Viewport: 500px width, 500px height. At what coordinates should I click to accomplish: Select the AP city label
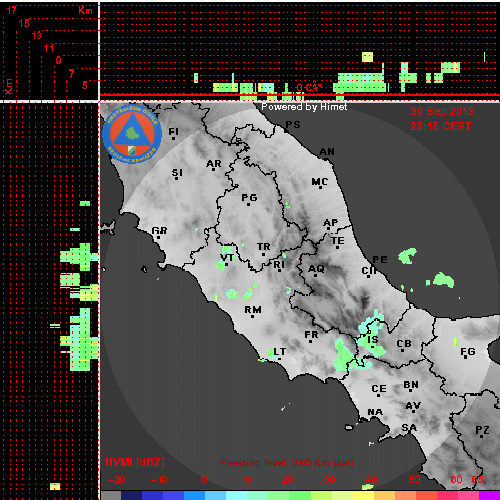[x=331, y=222]
